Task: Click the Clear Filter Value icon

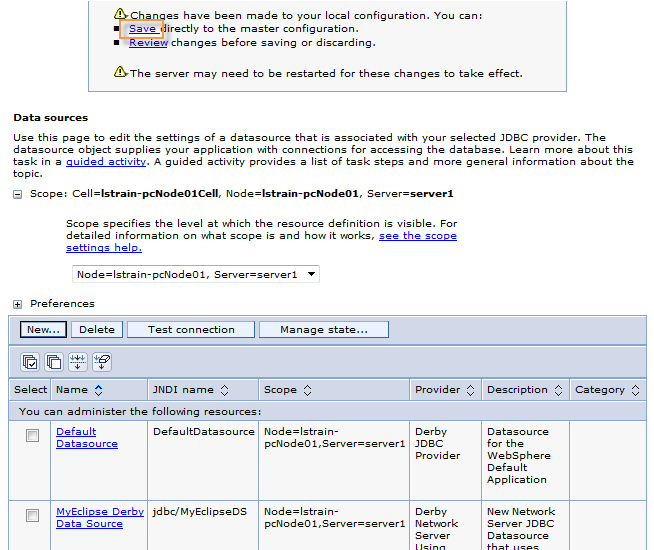Action: (x=102, y=362)
